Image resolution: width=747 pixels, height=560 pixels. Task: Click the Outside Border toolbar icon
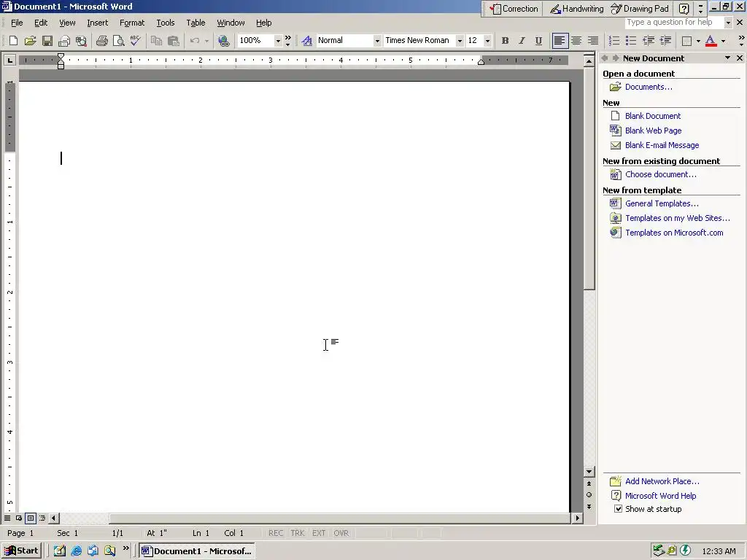(x=686, y=41)
